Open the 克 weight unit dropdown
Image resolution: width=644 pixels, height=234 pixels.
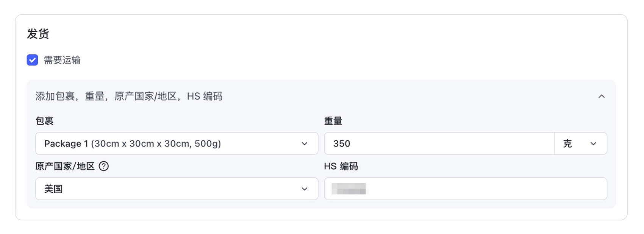click(x=580, y=144)
